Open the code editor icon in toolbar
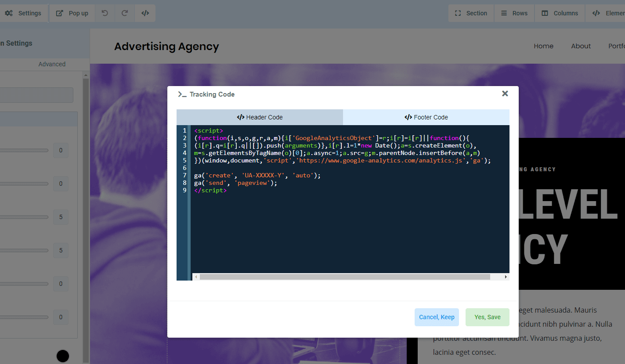625x364 pixels. (x=145, y=13)
